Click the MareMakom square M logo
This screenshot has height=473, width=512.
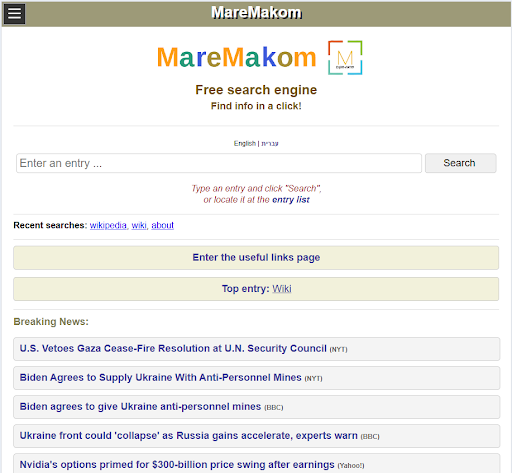pyautogui.click(x=345, y=58)
